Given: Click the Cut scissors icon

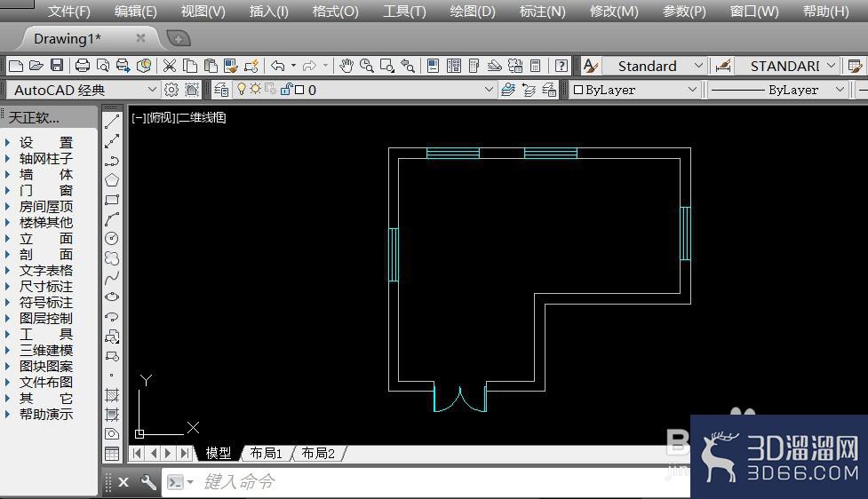Looking at the screenshot, I should click(170, 66).
